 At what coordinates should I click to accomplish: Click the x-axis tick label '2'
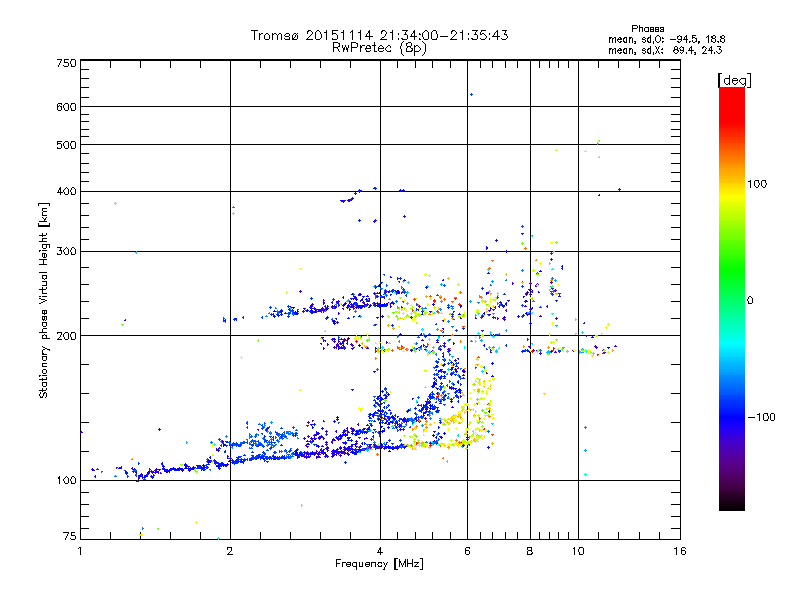point(230,551)
